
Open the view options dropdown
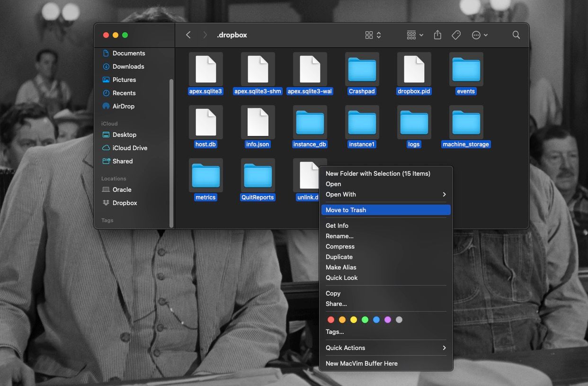point(373,35)
